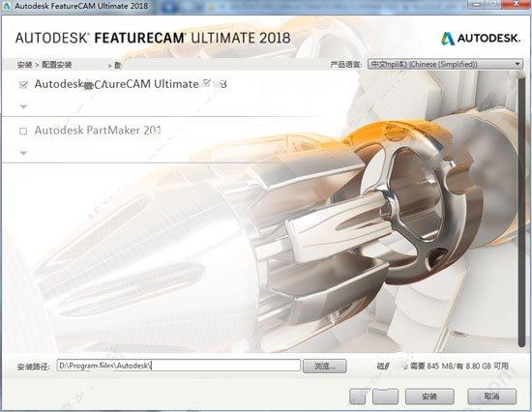Uncheck the Autodesk FeatureCAM Ultimate checkbox
The height and width of the screenshot is (412, 532).
point(23,84)
